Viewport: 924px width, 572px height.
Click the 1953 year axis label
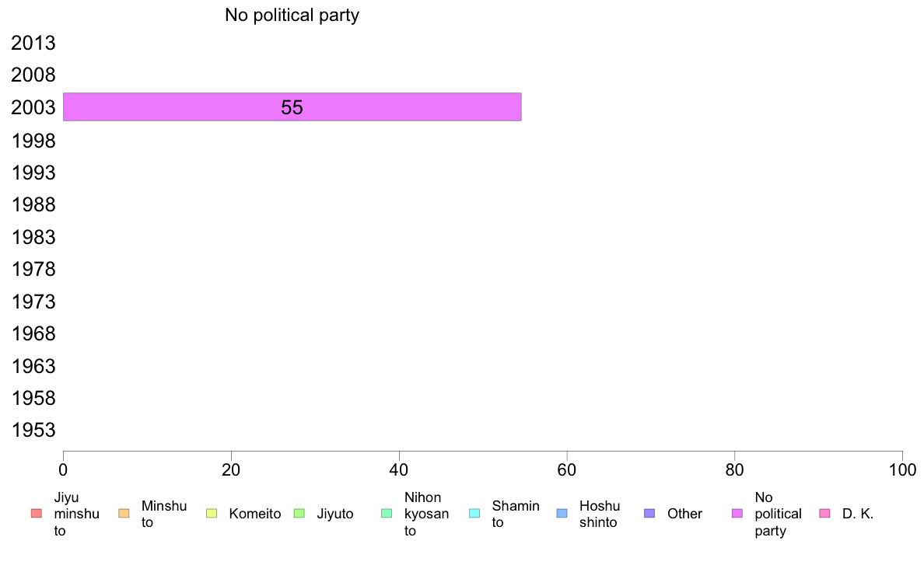click(x=33, y=430)
